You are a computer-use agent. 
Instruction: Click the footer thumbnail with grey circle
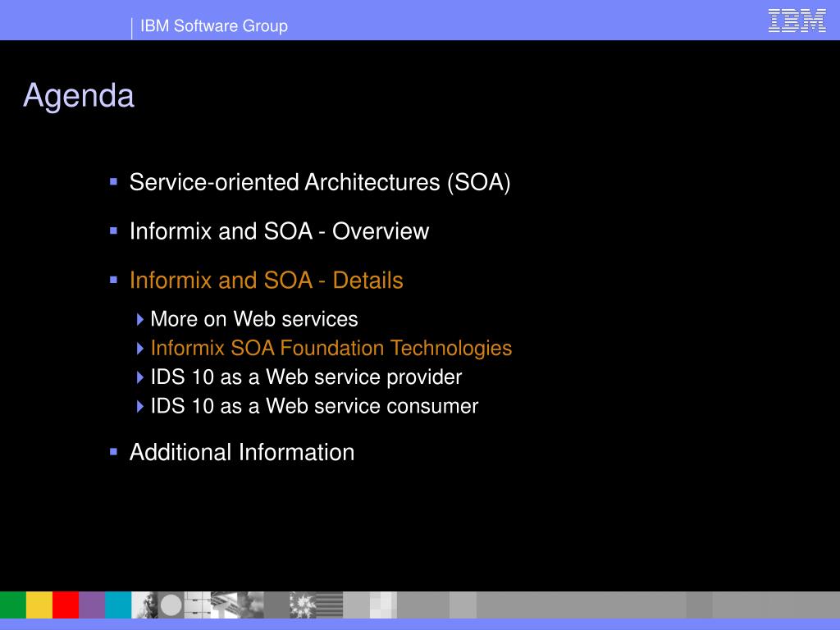(171, 605)
